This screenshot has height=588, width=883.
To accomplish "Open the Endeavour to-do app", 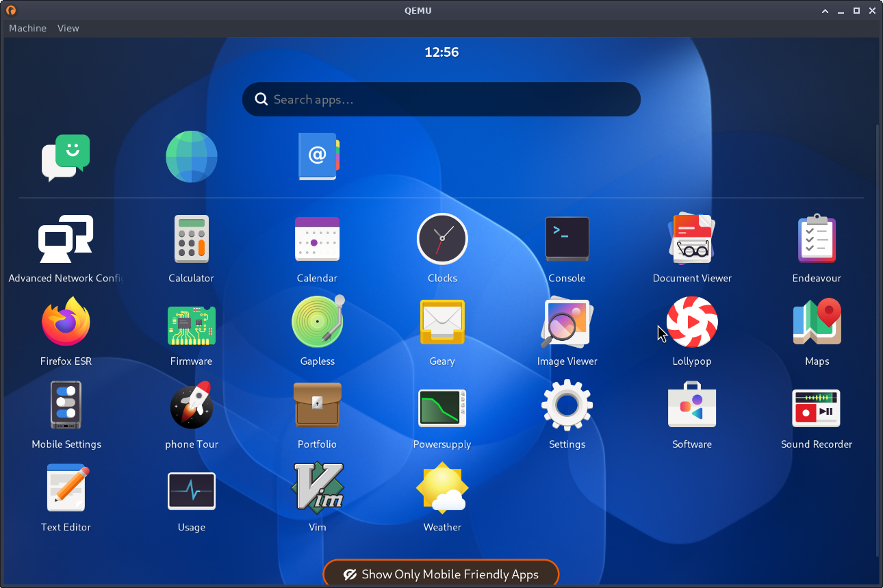I will [x=817, y=239].
